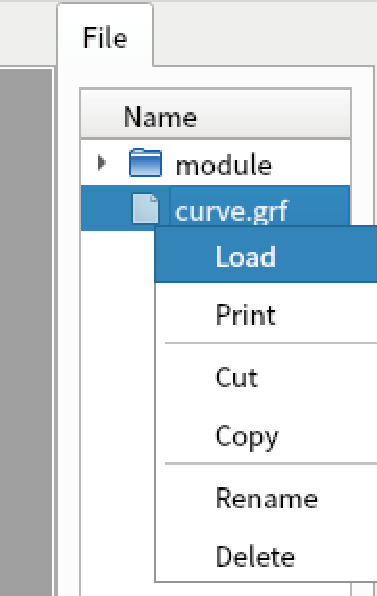Choose Rename from the context menu
This screenshot has width=377, height=596.
(266, 497)
